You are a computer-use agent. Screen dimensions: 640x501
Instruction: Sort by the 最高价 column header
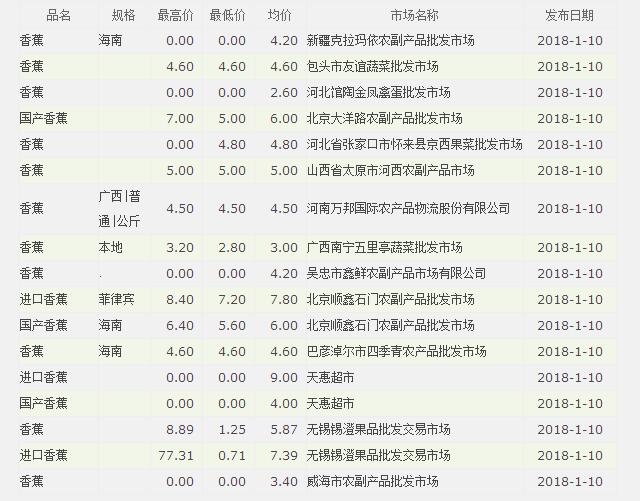(175, 16)
